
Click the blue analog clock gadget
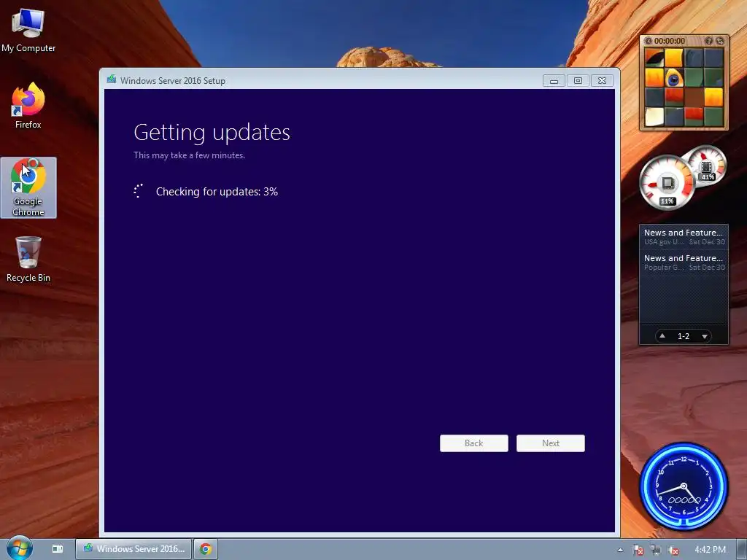(684, 486)
